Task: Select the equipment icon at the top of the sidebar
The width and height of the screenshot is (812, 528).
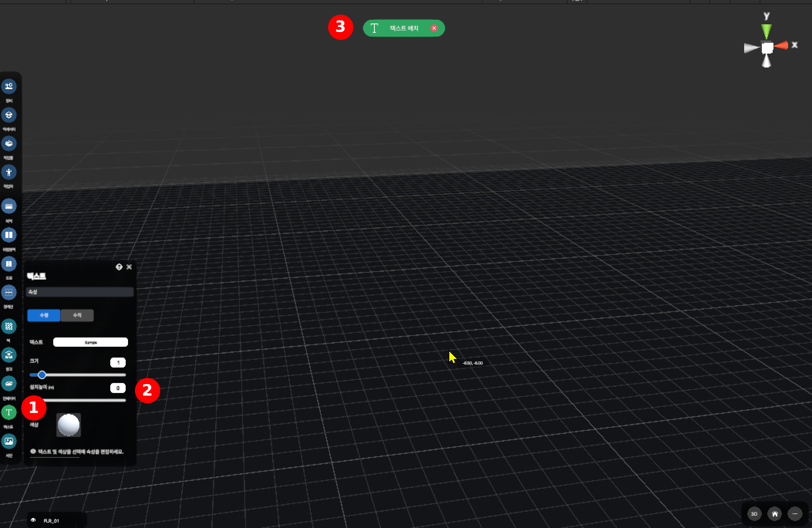Action: pyautogui.click(x=9, y=86)
